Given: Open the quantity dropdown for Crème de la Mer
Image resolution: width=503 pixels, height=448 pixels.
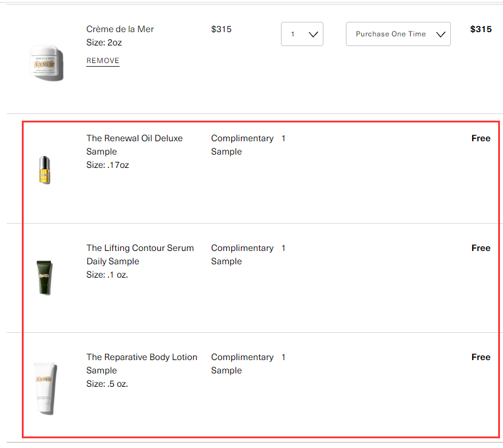Looking at the screenshot, I should pyautogui.click(x=302, y=34).
